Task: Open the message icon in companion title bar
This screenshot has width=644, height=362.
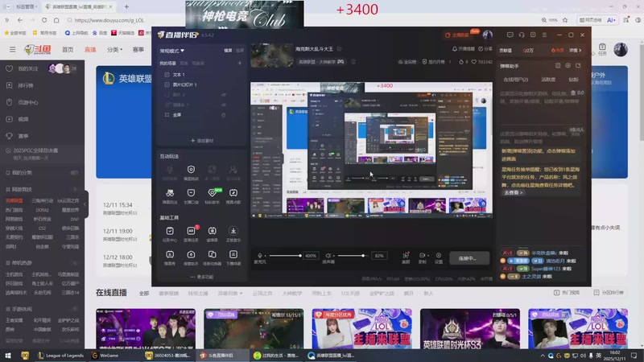Action: 510,35
